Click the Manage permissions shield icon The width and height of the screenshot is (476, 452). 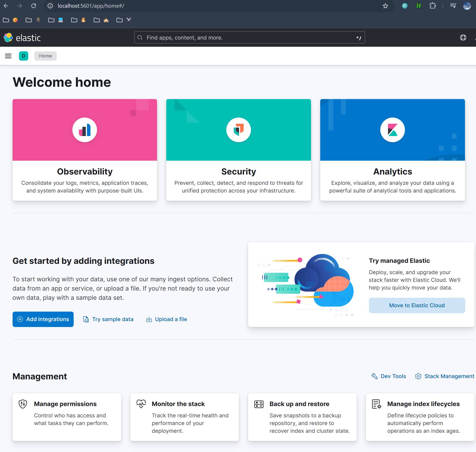23,404
